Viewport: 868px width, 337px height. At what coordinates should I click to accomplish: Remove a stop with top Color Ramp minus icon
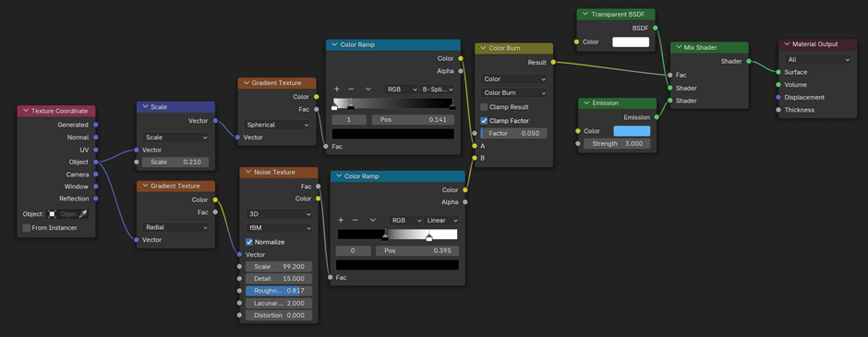coord(351,89)
